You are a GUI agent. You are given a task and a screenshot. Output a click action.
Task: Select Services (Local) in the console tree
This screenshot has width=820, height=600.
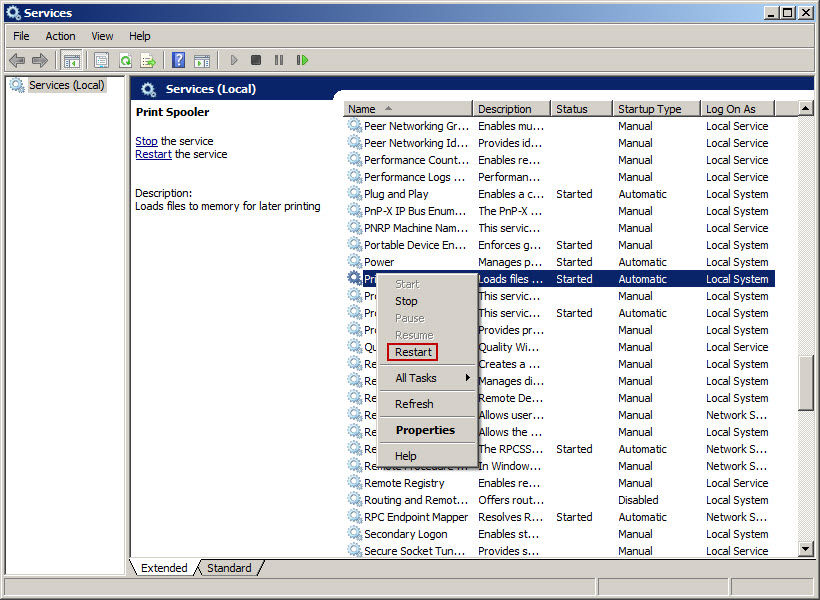pyautogui.click(x=66, y=85)
